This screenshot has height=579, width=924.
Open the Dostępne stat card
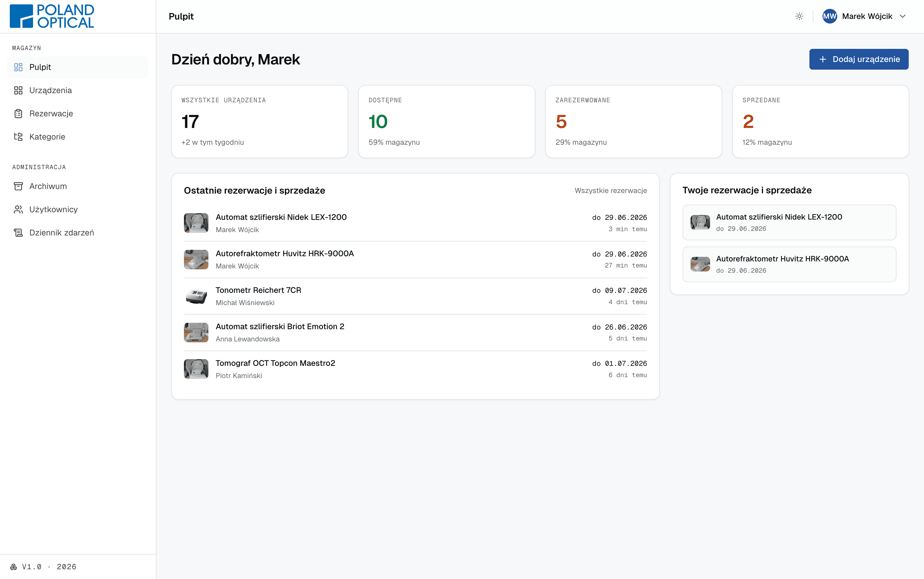coord(446,122)
